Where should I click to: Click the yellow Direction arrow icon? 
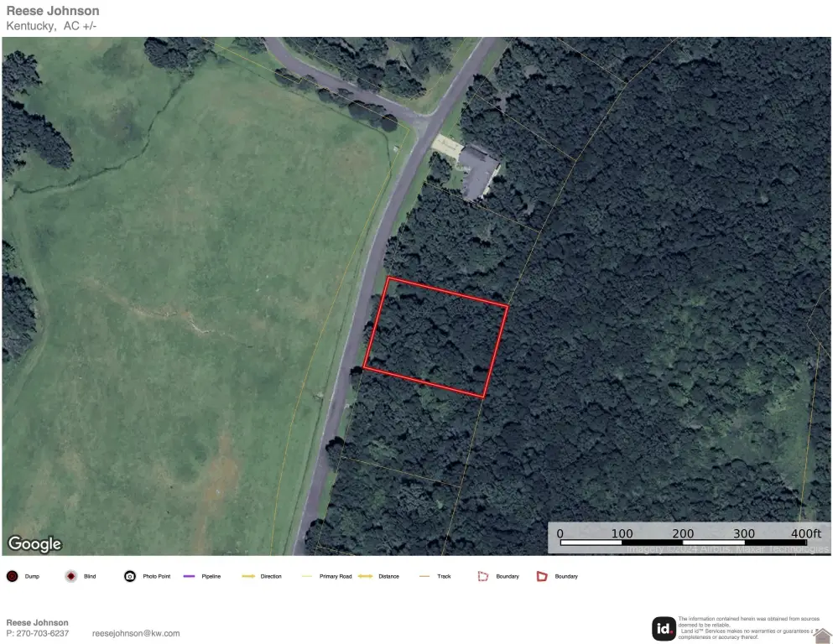point(248,576)
